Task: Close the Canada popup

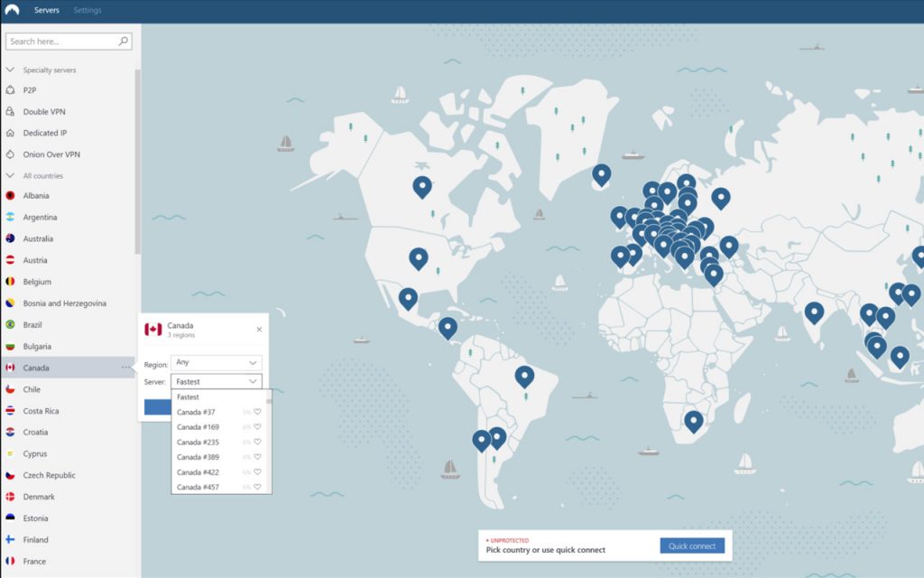Action: point(259,329)
